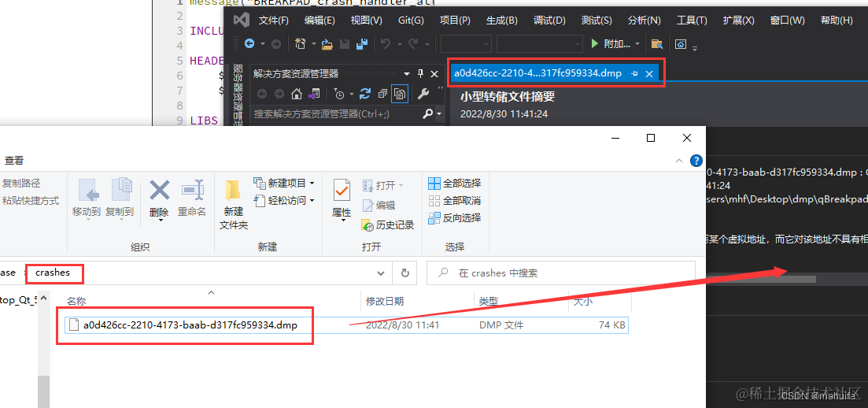The width and height of the screenshot is (868, 408).
Task: Click the Rename icon in Explorer ribbon
Action: (193, 191)
